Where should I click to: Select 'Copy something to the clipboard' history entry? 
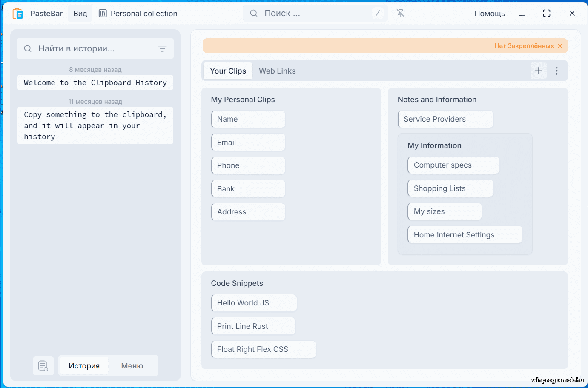point(95,126)
